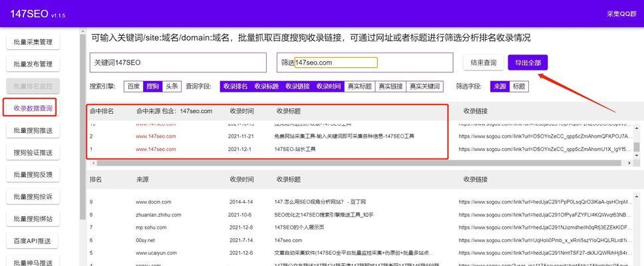
Task: Open 批量采集管理 in the sidebar
Action: tap(33, 42)
